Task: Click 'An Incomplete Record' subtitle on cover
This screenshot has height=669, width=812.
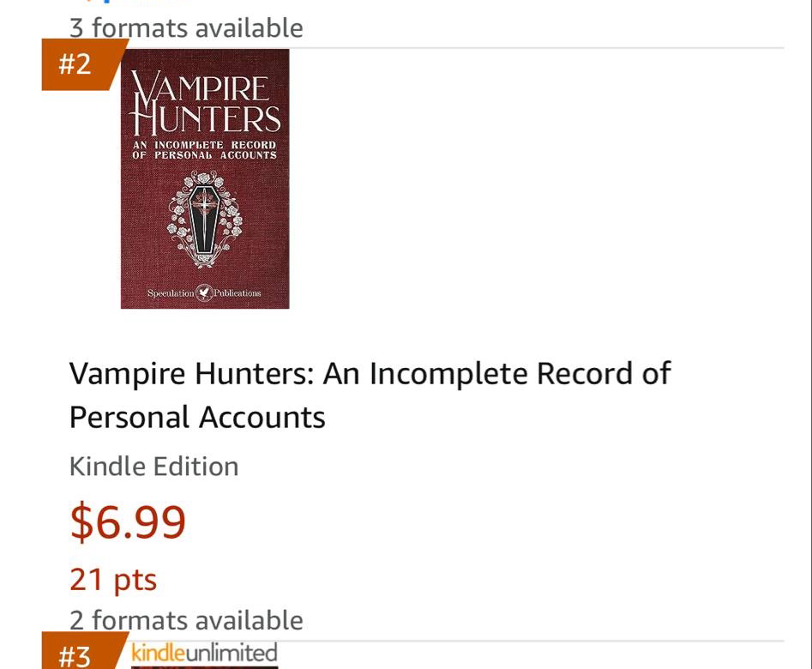Action: click(204, 145)
